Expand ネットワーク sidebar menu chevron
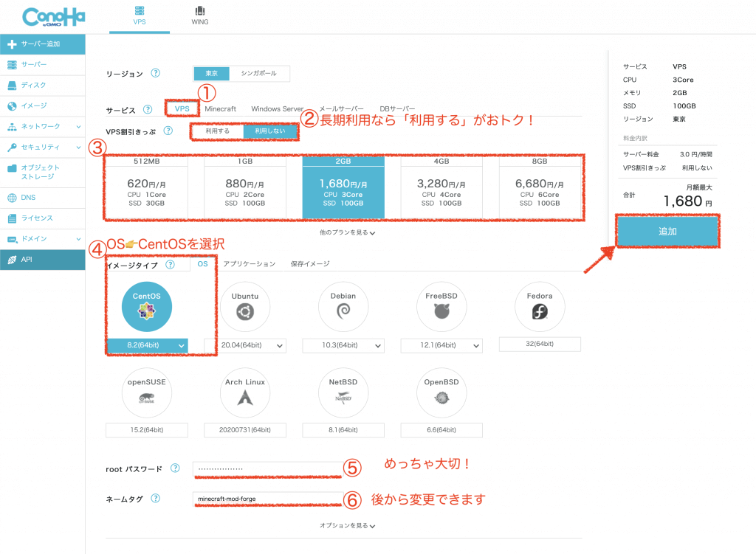The height and width of the screenshot is (554, 756). (x=78, y=127)
